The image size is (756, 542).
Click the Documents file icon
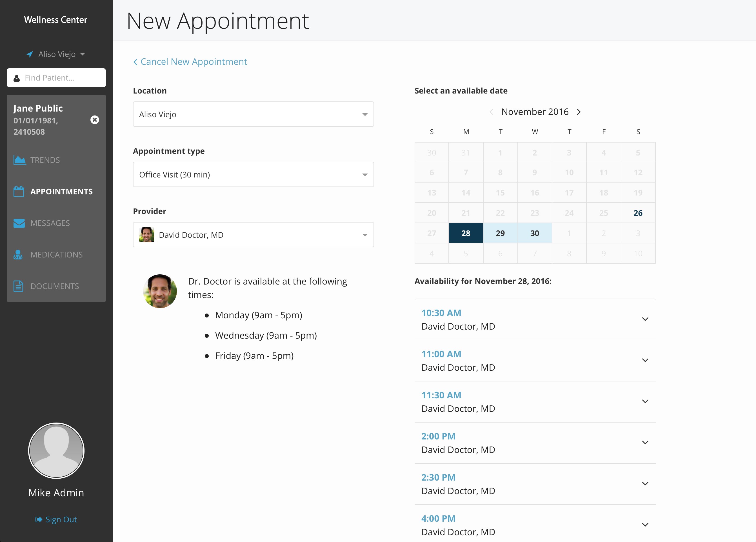pos(18,286)
